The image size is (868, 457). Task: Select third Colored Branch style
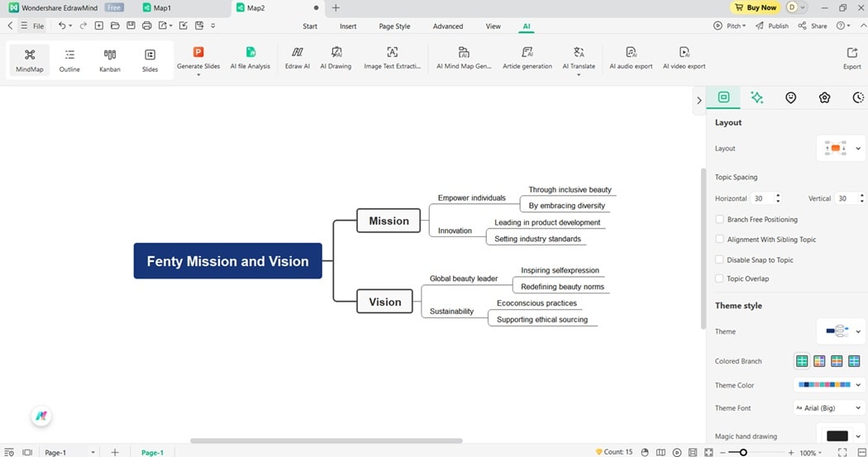tap(837, 361)
